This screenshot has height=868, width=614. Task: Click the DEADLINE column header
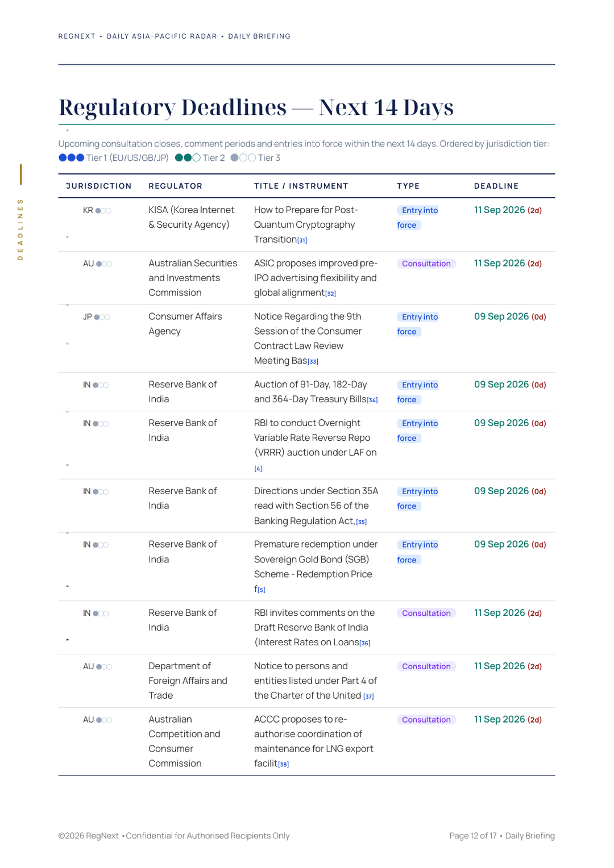[496, 186]
